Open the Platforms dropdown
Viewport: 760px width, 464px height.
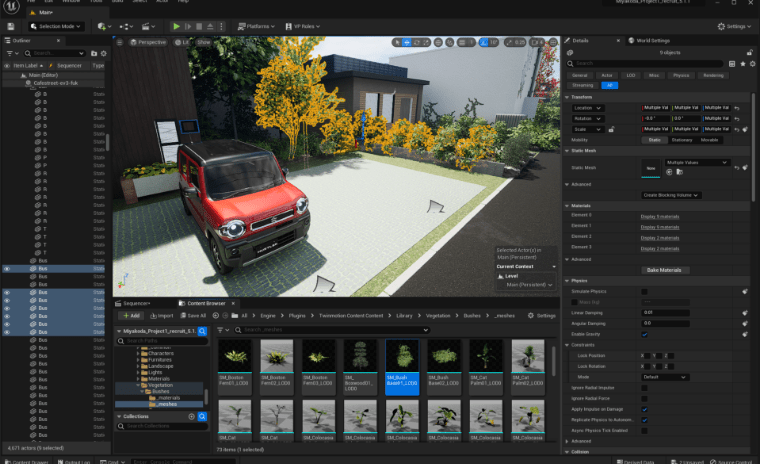256,26
